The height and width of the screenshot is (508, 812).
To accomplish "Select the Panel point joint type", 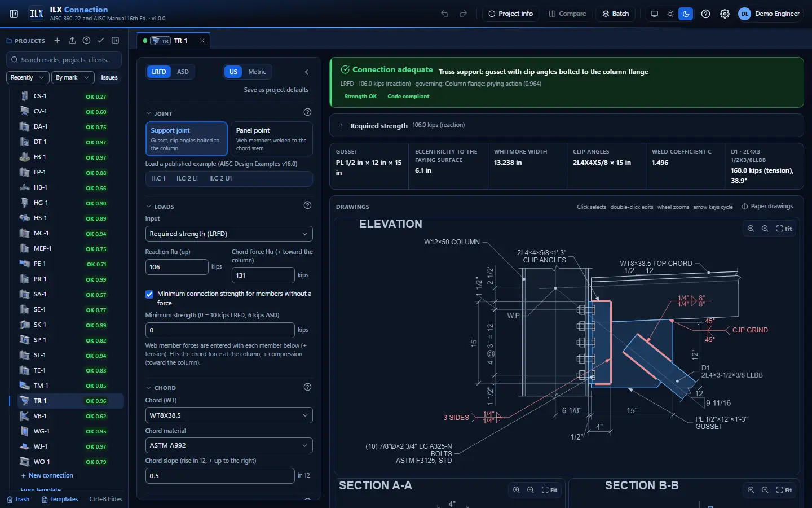I will [x=271, y=139].
